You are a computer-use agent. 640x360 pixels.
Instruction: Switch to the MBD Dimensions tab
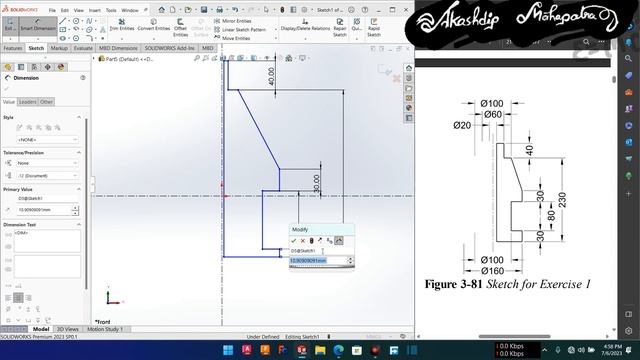(x=118, y=48)
